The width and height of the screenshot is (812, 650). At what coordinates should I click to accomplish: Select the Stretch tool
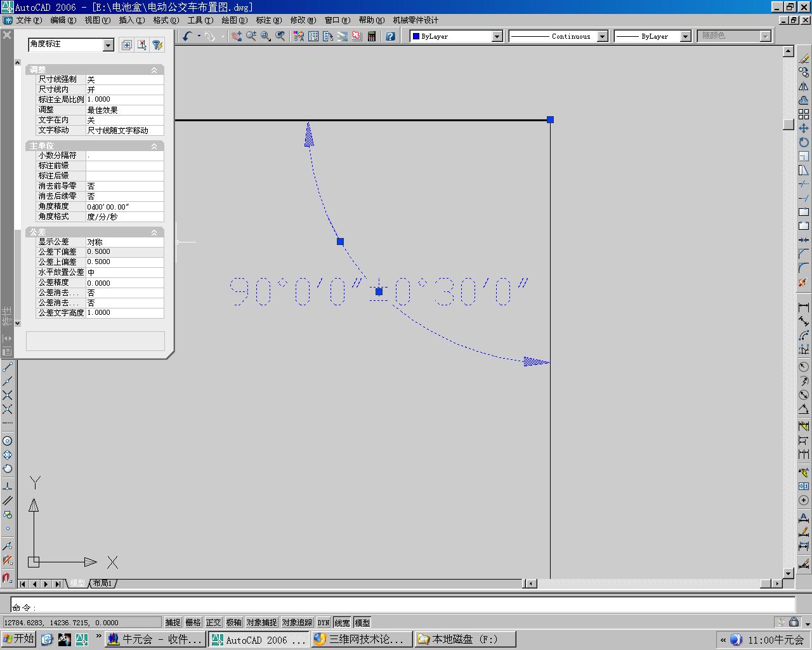pos(804,170)
